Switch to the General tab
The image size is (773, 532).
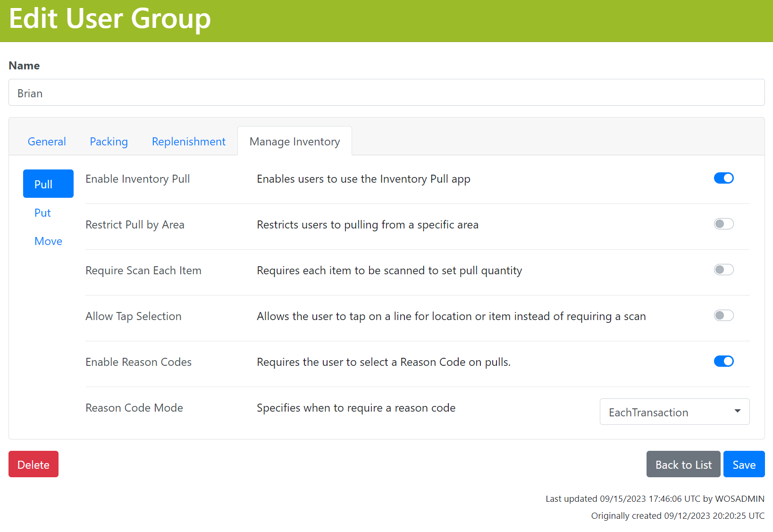47,142
